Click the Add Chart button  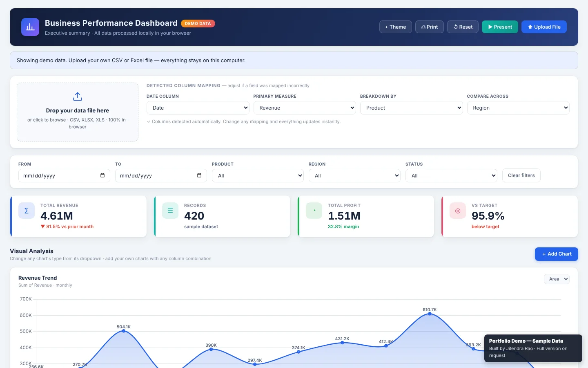(x=557, y=254)
